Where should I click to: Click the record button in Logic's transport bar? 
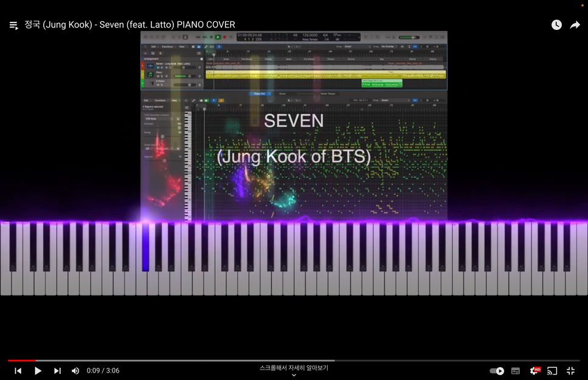coord(224,36)
